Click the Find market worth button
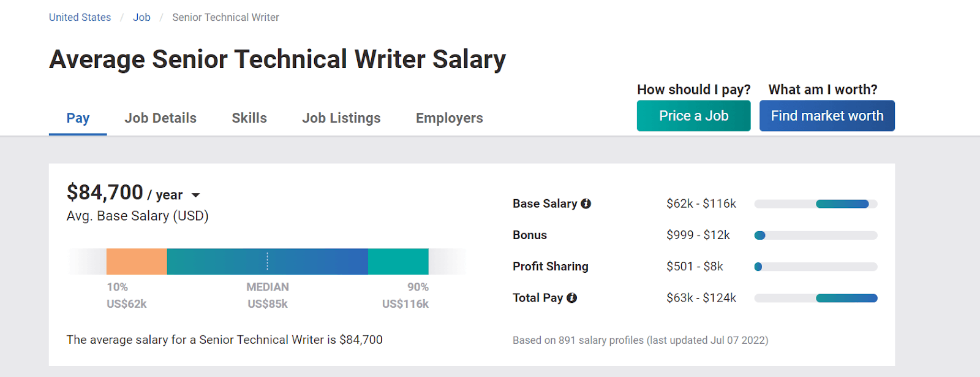Viewport: 980px width, 377px height. [x=827, y=116]
